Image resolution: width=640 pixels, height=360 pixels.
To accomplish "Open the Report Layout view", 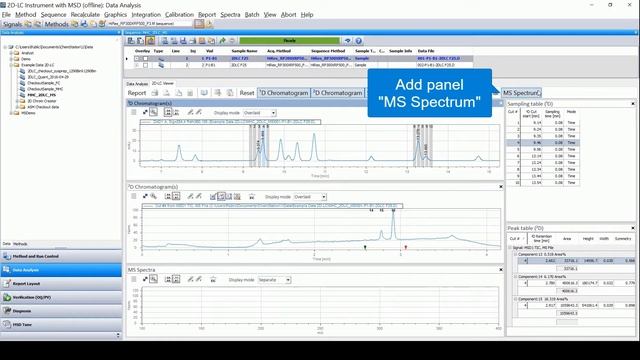I will point(61,284).
